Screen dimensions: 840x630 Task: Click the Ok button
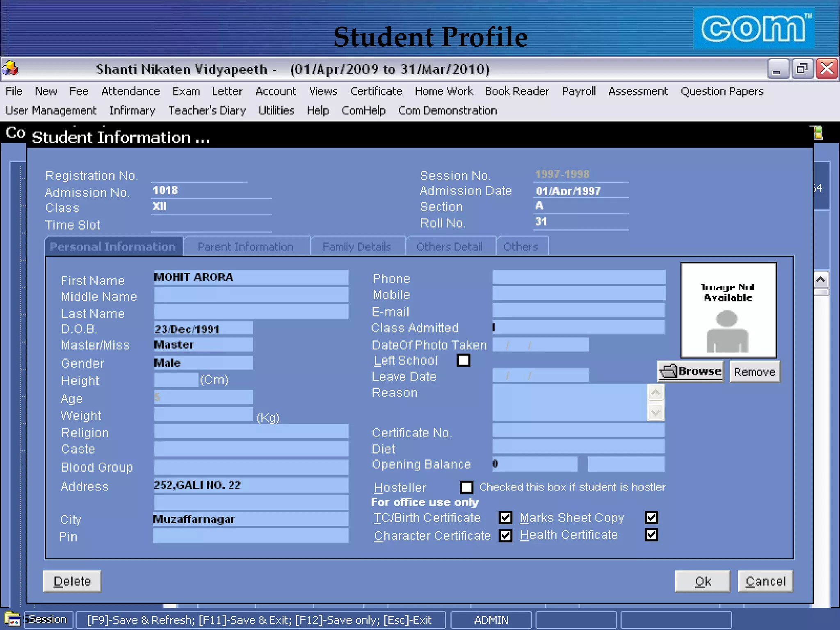pos(702,581)
